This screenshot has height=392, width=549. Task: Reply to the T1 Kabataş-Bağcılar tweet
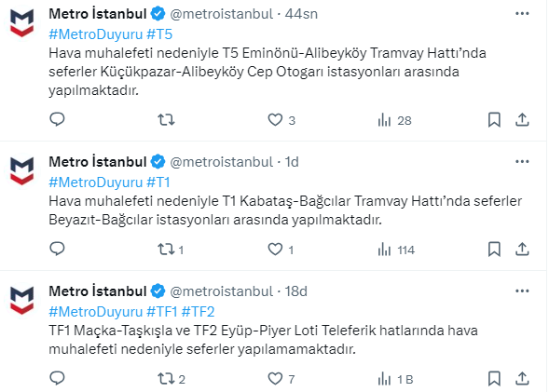click(57, 249)
